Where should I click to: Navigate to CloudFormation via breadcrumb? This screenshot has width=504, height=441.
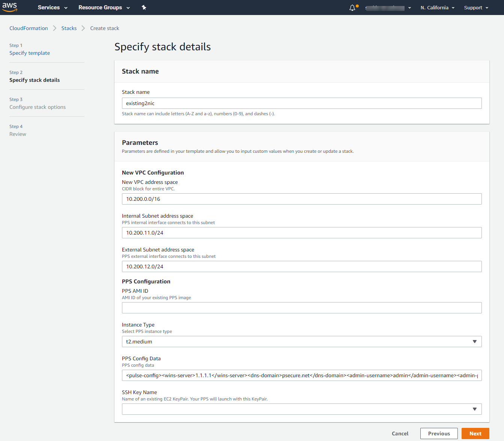(29, 28)
